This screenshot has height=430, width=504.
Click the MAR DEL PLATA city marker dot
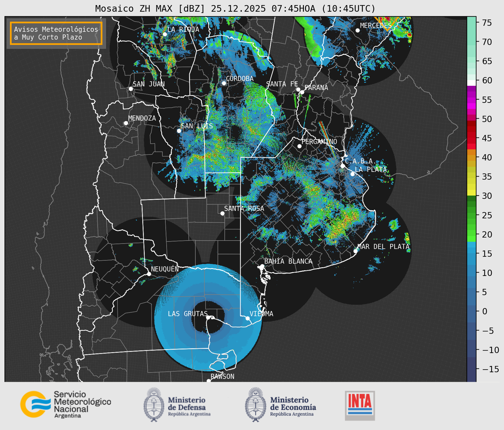(356, 251)
